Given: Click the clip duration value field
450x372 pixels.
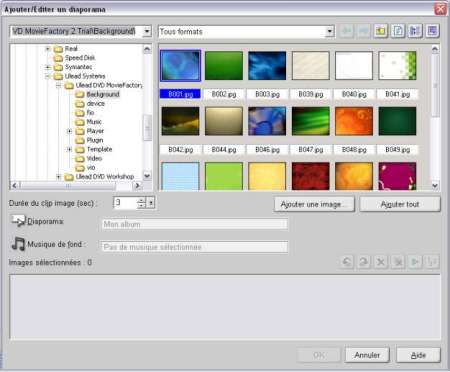Looking at the screenshot, I should pos(125,203).
